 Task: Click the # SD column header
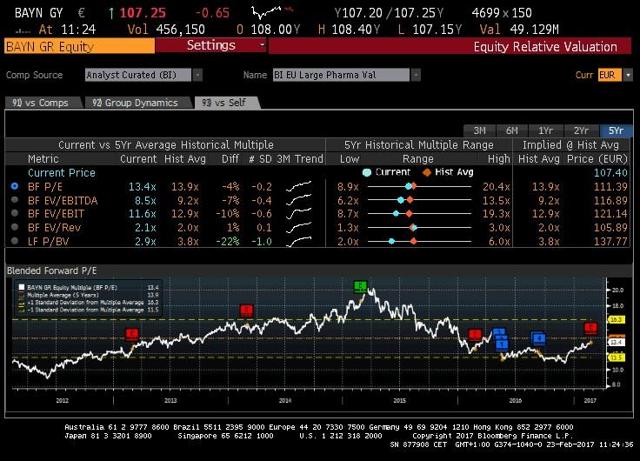[x=260, y=159]
